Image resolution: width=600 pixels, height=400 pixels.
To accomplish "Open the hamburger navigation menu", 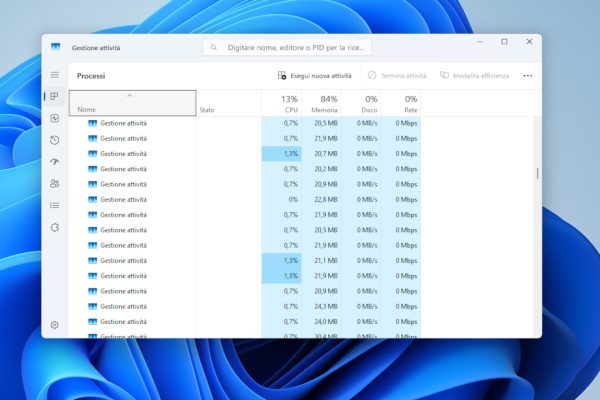I will click(x=55, y=75).
